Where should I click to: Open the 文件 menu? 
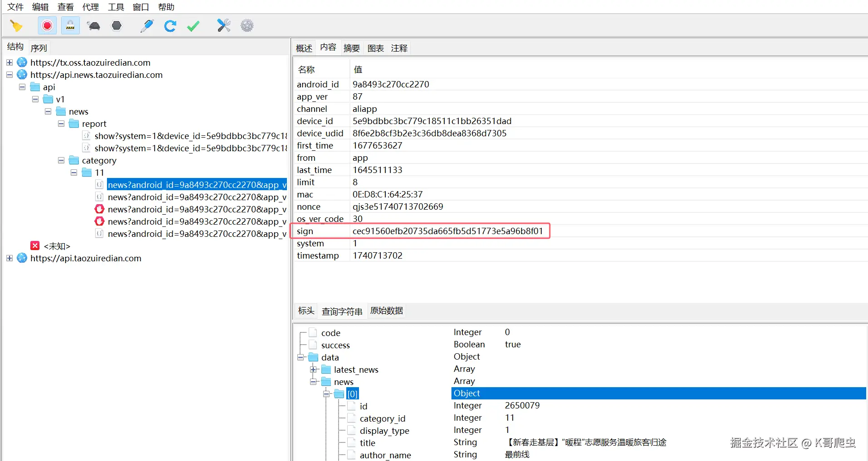point(15,7)
